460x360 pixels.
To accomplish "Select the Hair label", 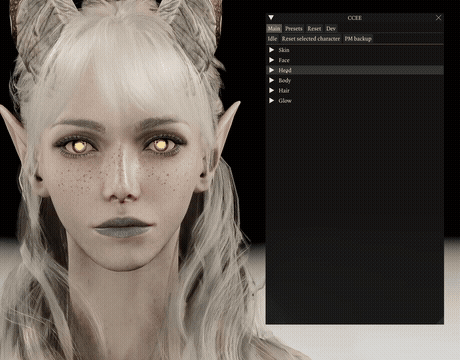I will pyautogui.click(x=284, y=90).
